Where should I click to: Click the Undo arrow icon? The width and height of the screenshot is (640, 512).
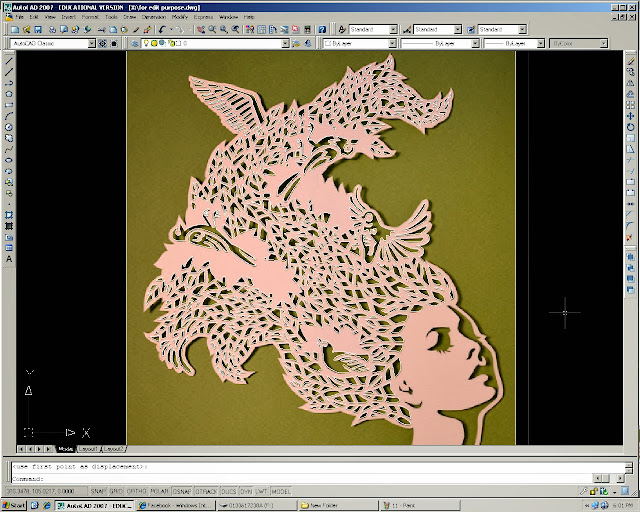[x=162, y=29]
